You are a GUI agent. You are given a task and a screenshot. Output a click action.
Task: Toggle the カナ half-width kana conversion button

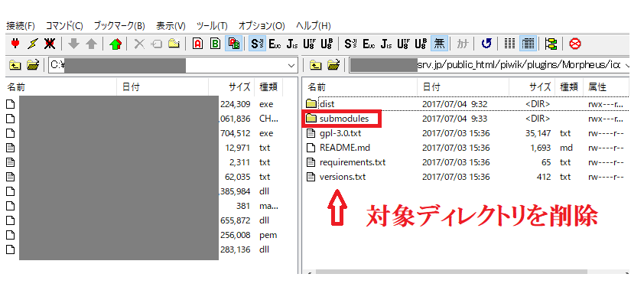[x=463, y=44]
